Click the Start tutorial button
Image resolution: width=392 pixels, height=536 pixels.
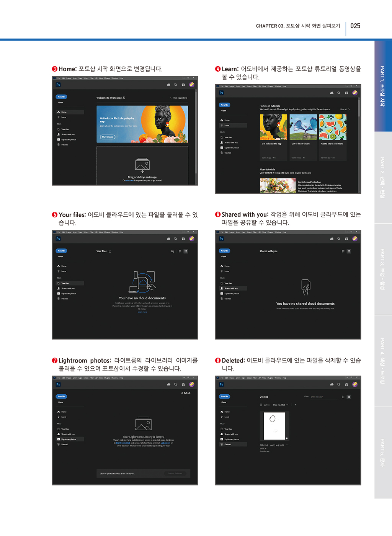click(108, 137)
